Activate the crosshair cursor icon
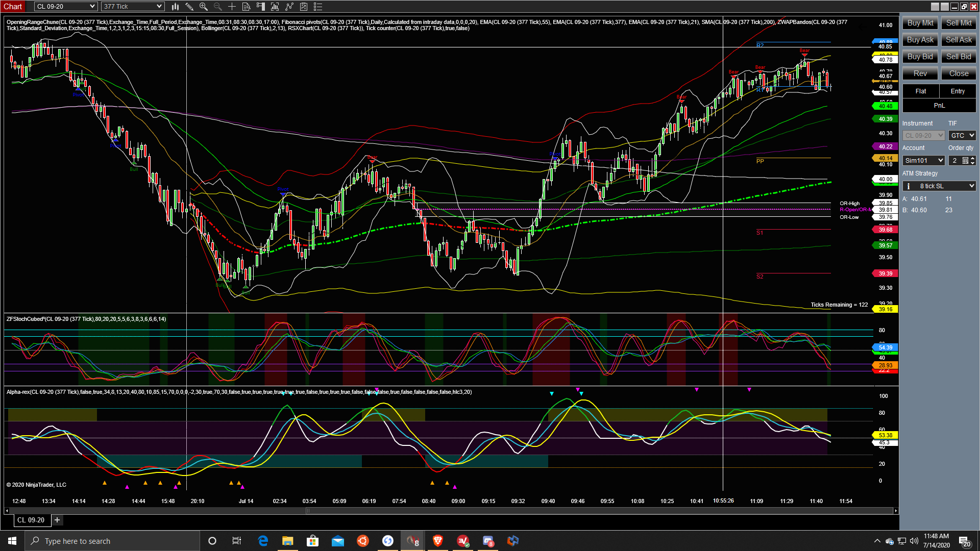 pos(232,7)
